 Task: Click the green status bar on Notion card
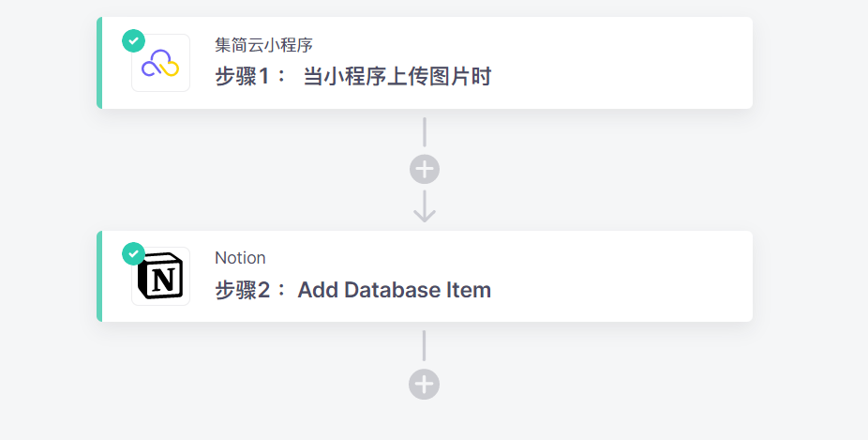point(99,277)
